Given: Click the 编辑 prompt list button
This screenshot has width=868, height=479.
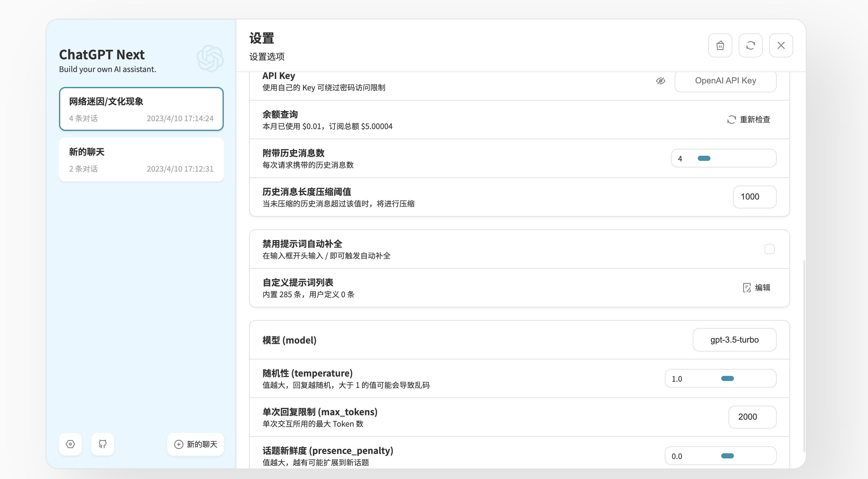Looking at the screenshot, I should (x=762, y=287).
